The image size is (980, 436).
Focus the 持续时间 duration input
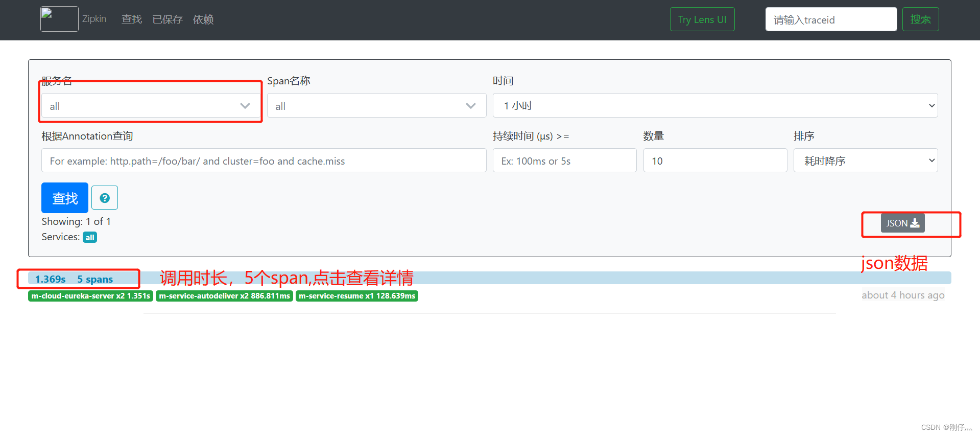564,160
